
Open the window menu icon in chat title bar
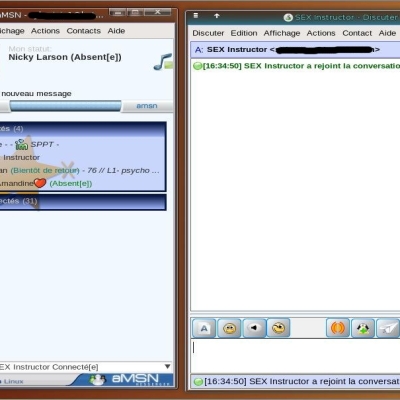196,16
